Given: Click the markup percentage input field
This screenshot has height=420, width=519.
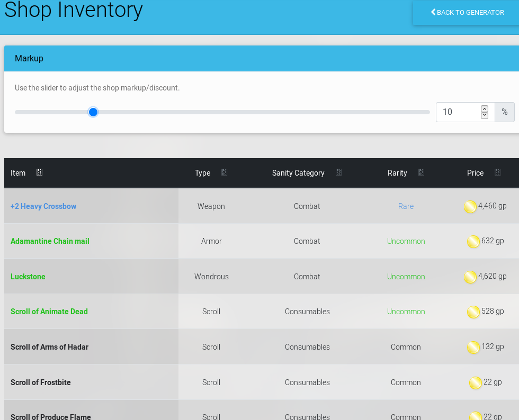Looking at the screenshot, I should tap(458, 112).
